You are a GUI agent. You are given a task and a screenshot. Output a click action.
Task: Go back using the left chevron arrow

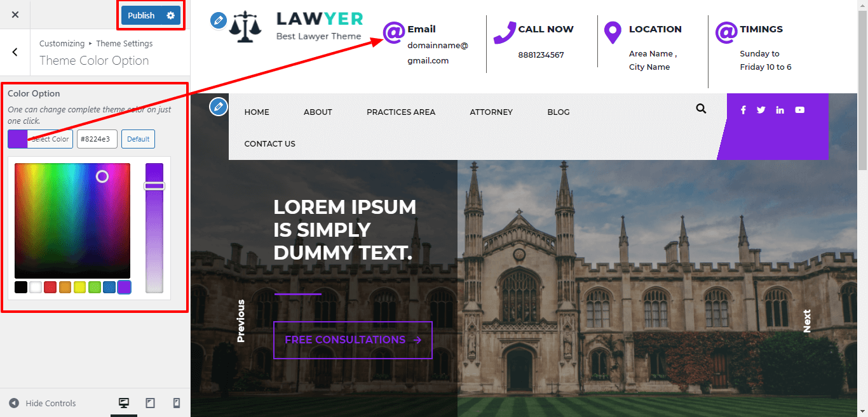pyautogui.click(x=15, y=52)
